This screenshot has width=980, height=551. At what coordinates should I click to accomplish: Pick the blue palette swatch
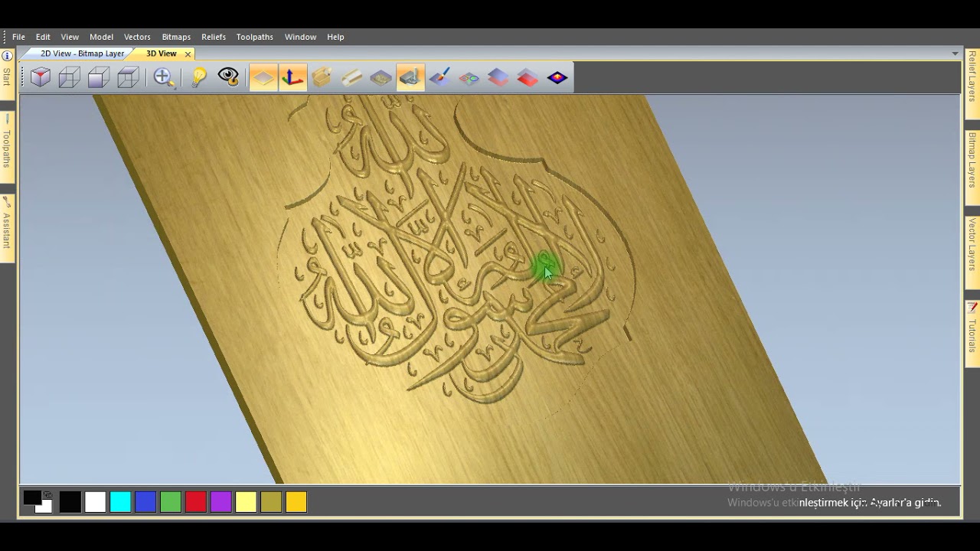pyautogui.click(x=145, y=502)
